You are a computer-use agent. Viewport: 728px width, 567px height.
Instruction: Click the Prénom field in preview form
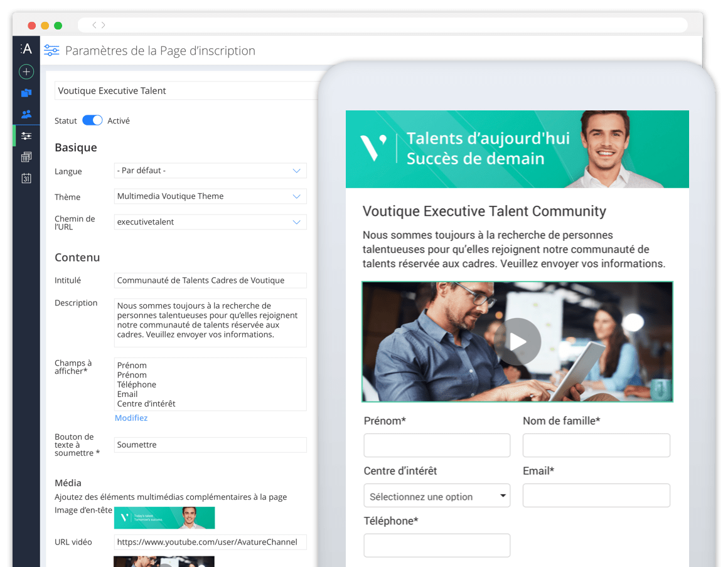(437, 445)
